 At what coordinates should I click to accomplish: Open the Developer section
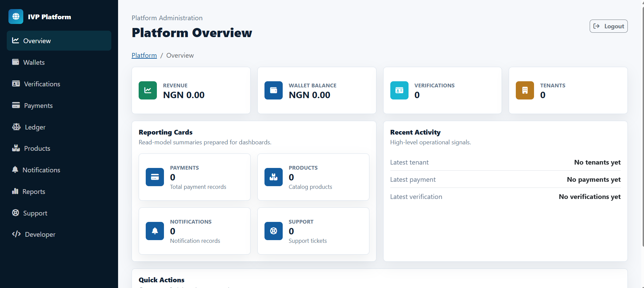[59, 234]
